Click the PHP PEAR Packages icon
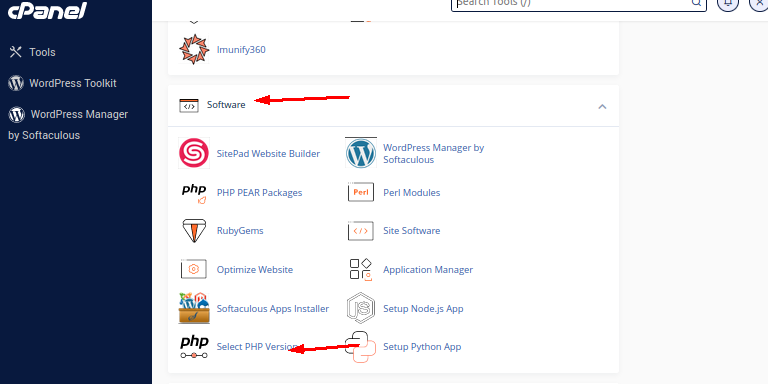 (x=194, y=193)
